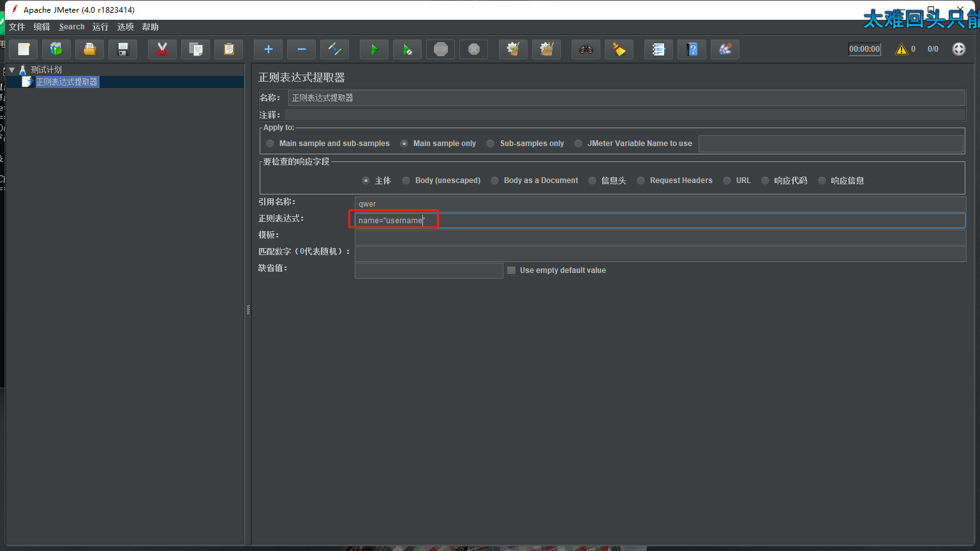The image size is (980, 551).
Task: Start test with no pauses icon
Action: coord(408,49)
